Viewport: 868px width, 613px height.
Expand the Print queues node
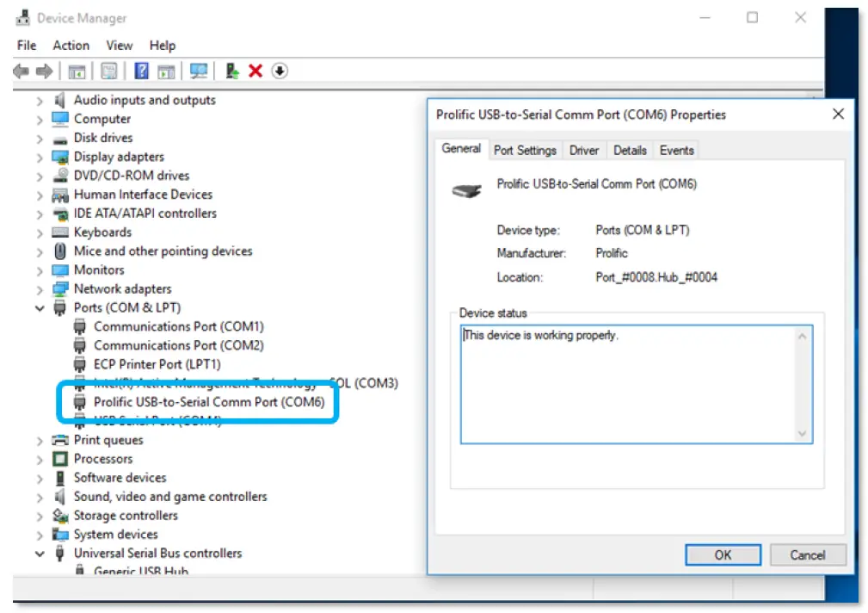click(x=40, y=441)
